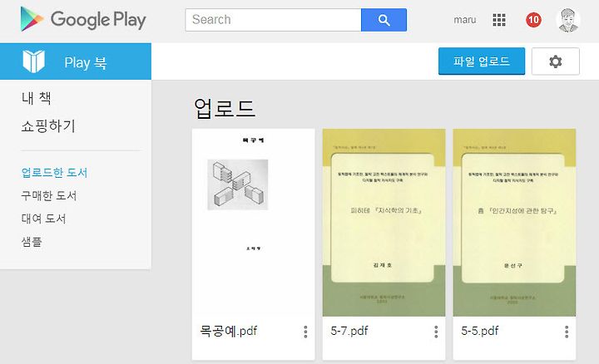Open the three-dot menu for 5-5.pdf

click(x=567, y=332)
